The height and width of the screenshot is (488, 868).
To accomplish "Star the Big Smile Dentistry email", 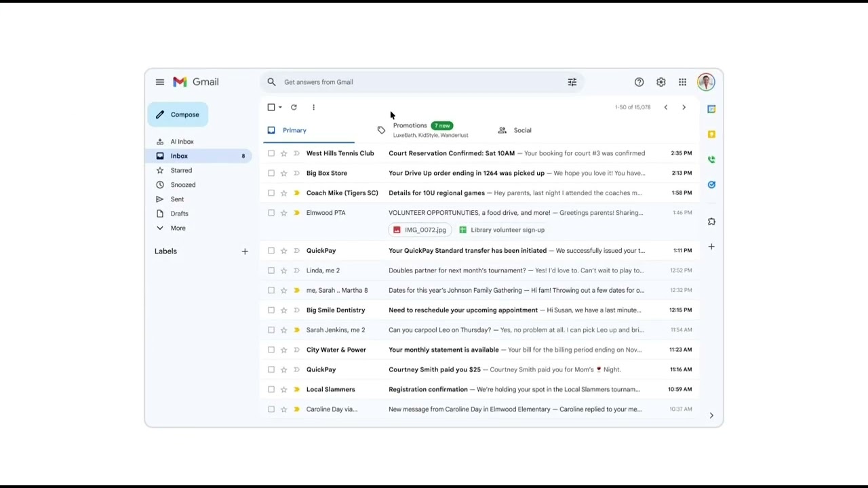I will [x=284, y=310].
